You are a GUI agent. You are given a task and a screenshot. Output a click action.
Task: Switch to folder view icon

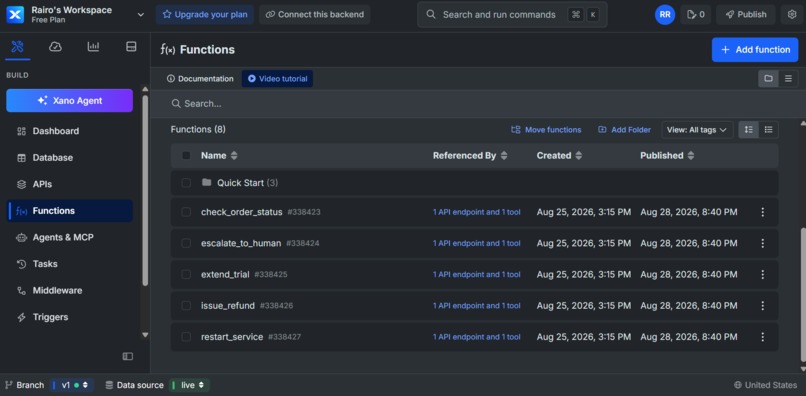coord(768,79)
